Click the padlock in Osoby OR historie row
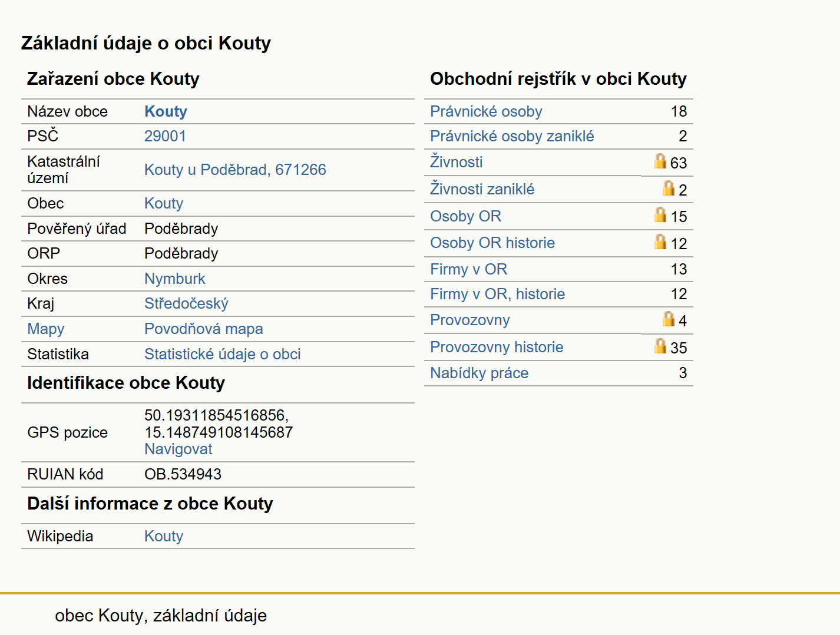The width and height of the screenshot is (840, 635). click(x=660, y=242)
